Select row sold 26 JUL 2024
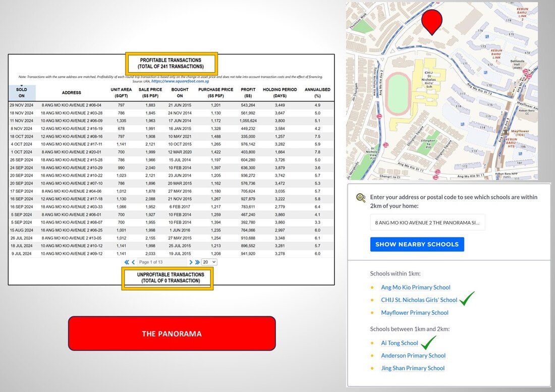Viewport: 555px width, 392px height. pyautogui.click(x=172, y=238)
